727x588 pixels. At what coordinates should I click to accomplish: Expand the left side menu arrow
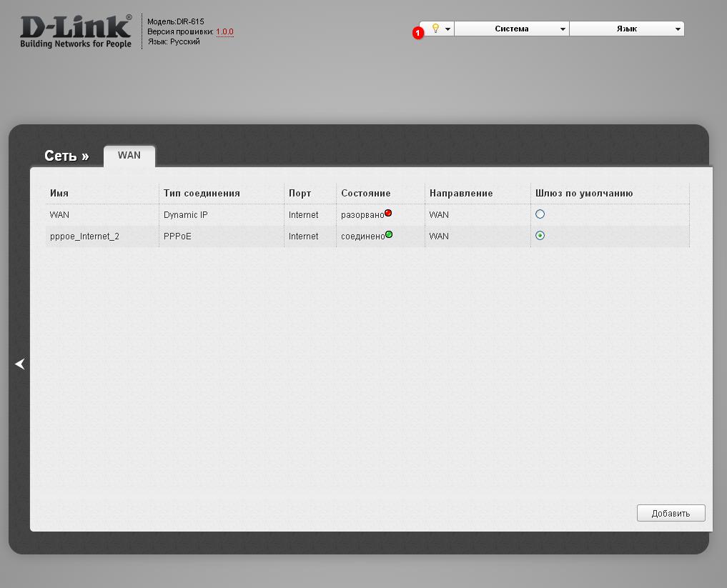click(x=20, y=364)
